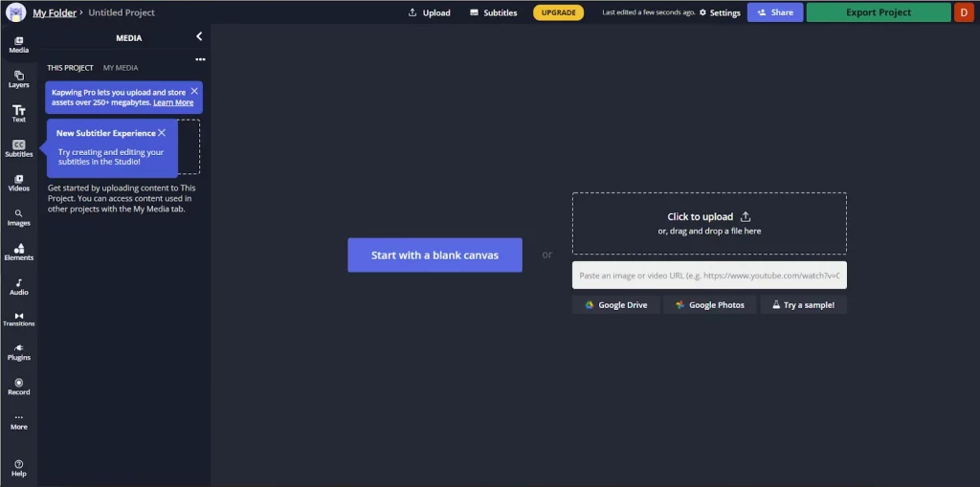Open the Videos sidebar panel
Screen dimensions: 980x487
coord(18,183)
